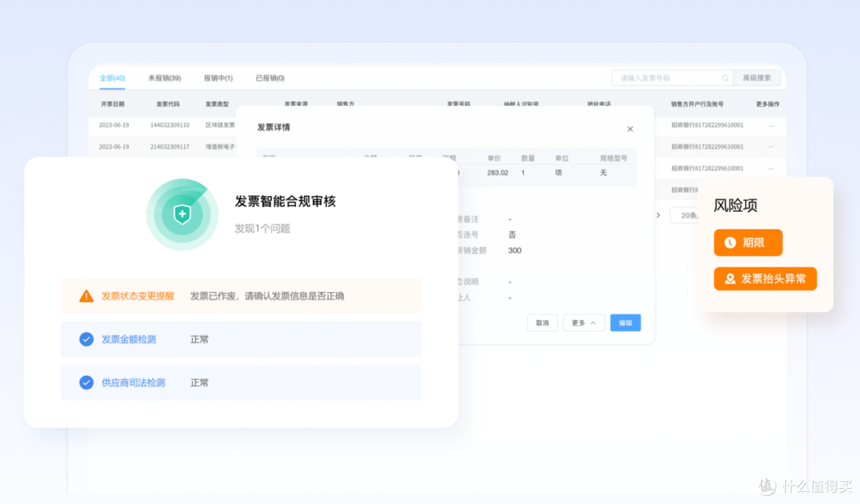Switch to the 未报销(39) tab
The height and width of the screenshot is (504, 860).
click(165, 78)
